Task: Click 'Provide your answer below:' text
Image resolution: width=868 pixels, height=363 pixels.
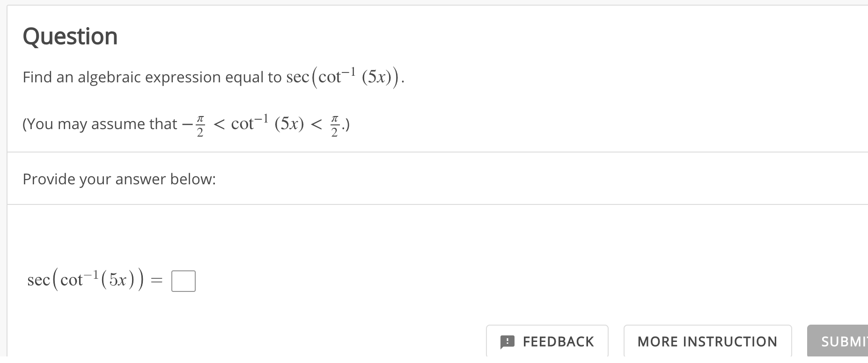Action: [x=119, y=179]
